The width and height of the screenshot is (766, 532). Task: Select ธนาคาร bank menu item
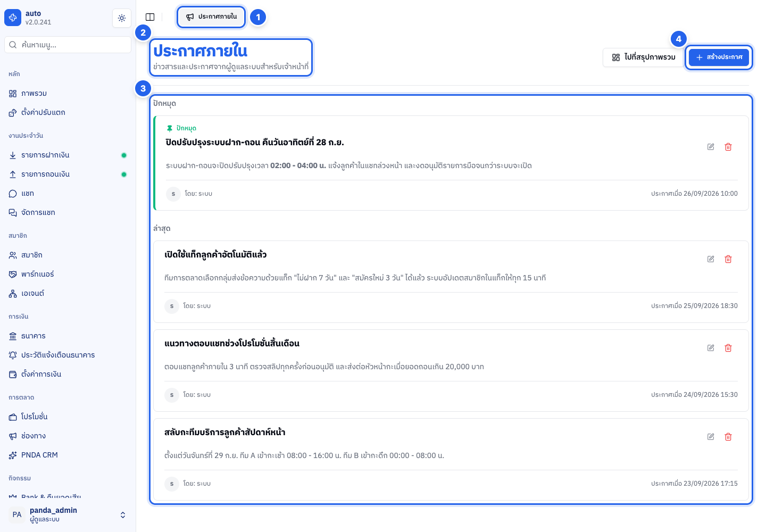click(68, 336)
